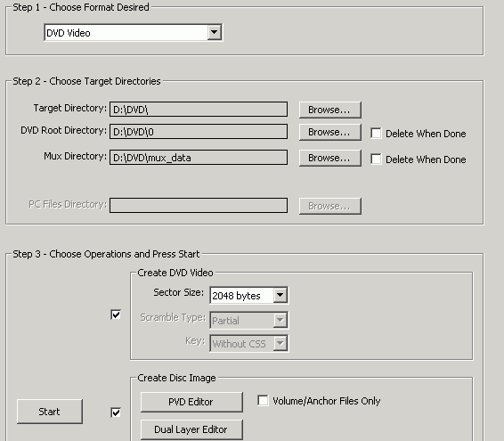This screenshot has height=441, width=504.
Task: Click the Mux Directory path field
Action: pos(199,158)
